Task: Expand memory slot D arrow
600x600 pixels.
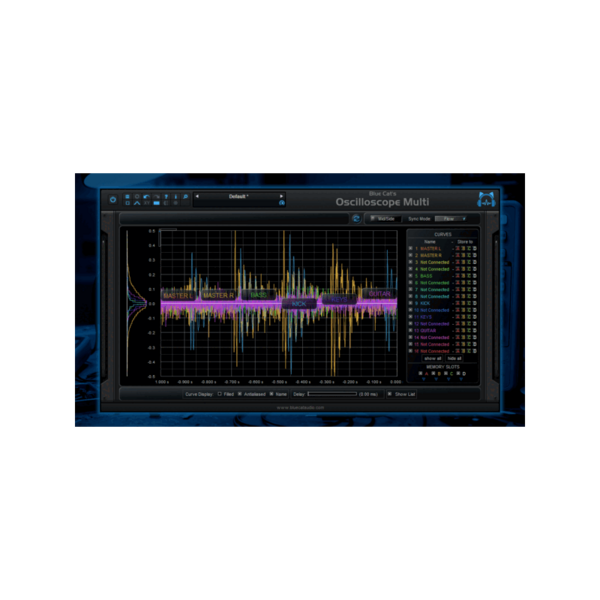Action: (x=461, y=379)
